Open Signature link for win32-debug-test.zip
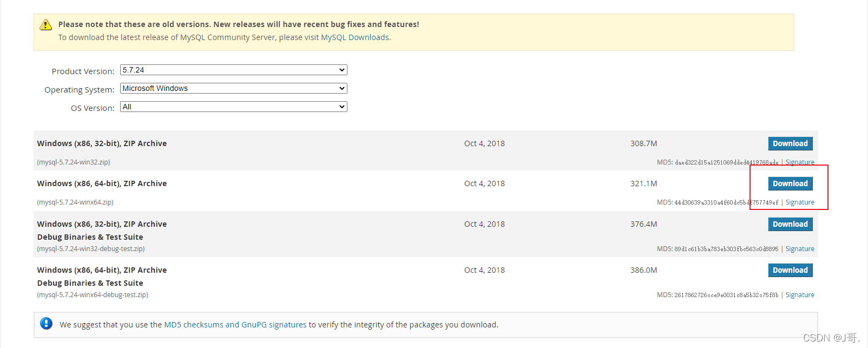Screen dimensions: 868x348 [x=800, y=249]
